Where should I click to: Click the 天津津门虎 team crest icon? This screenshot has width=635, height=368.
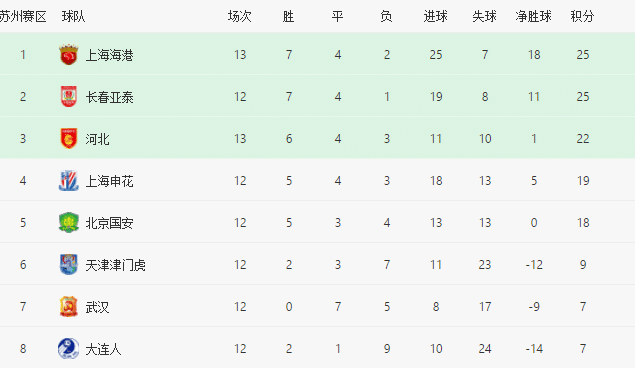click(68, 265)
